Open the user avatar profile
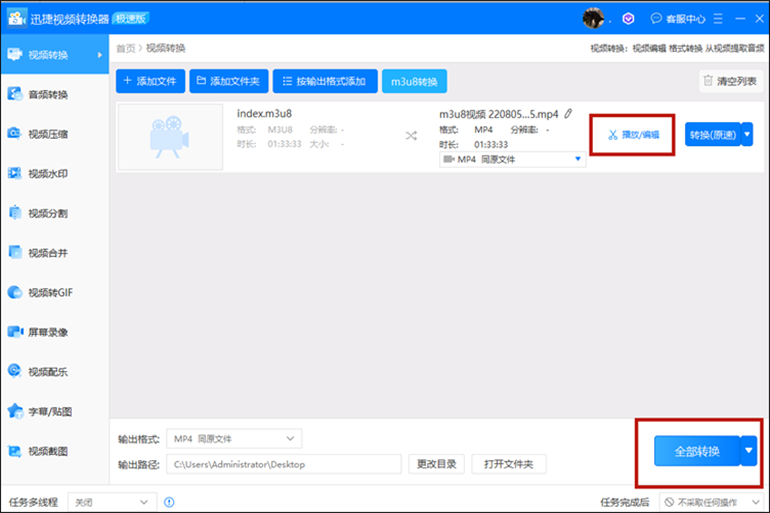The image size is (770, 513). (x=593, y=18)
